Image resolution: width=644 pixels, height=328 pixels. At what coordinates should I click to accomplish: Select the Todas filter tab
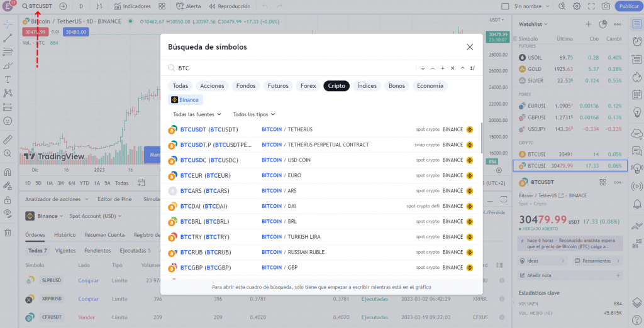click(x=180, y=86)
